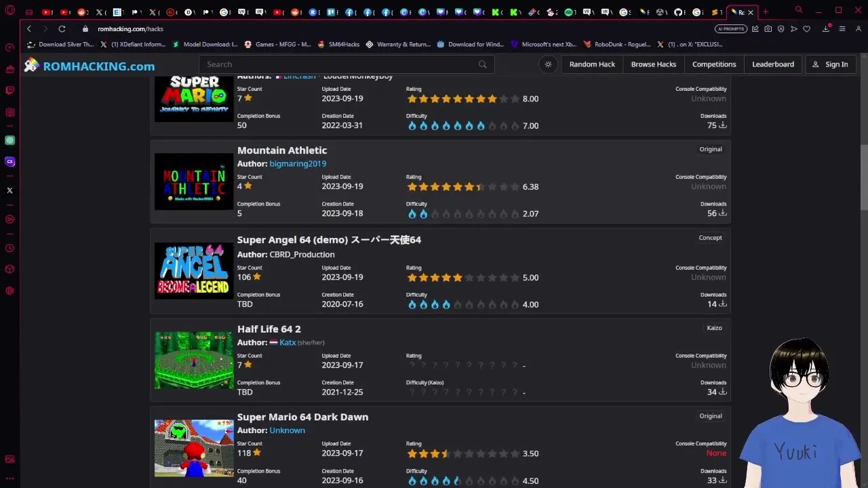Open the Dark Dawn Mario thumbnail
The height and width of the screenshot is (488, 868).
click(x=194, y=448)
